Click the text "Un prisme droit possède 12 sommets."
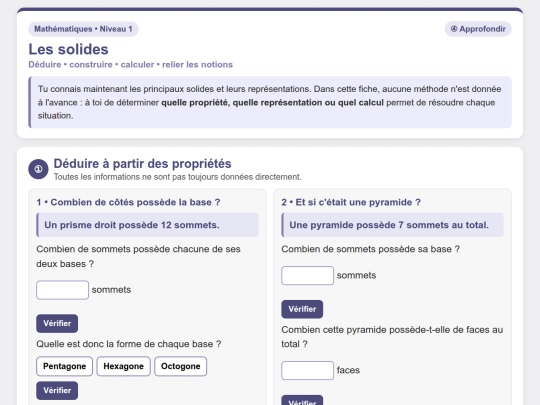This screenshot has height=405, width=540. pos(132,225)
